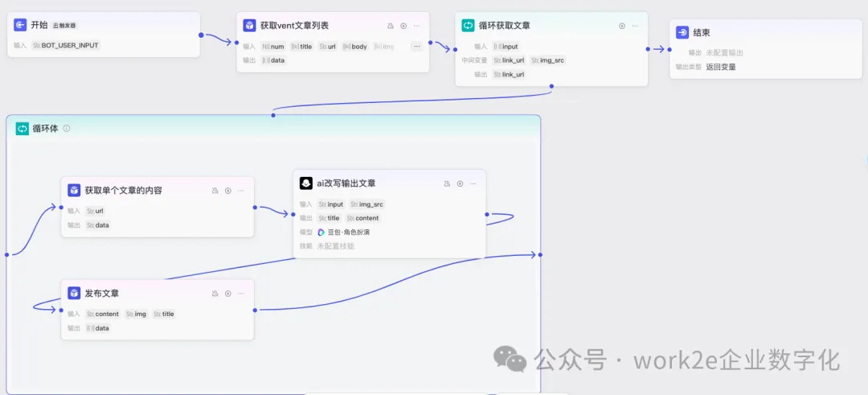Click the 豆包 model logo icon

(x=321, y=232)
